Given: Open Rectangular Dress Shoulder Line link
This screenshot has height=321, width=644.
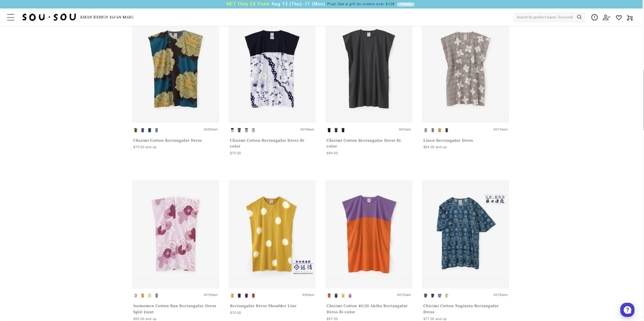Looking at the screenshot, I should (x=264, y=305).
